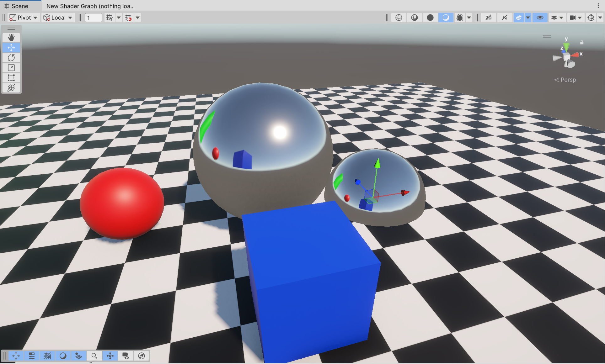This screenshot has height=364, width=605.
Task: Select the Scale tool
Action: pyautogui.click(x=11, y=68)
